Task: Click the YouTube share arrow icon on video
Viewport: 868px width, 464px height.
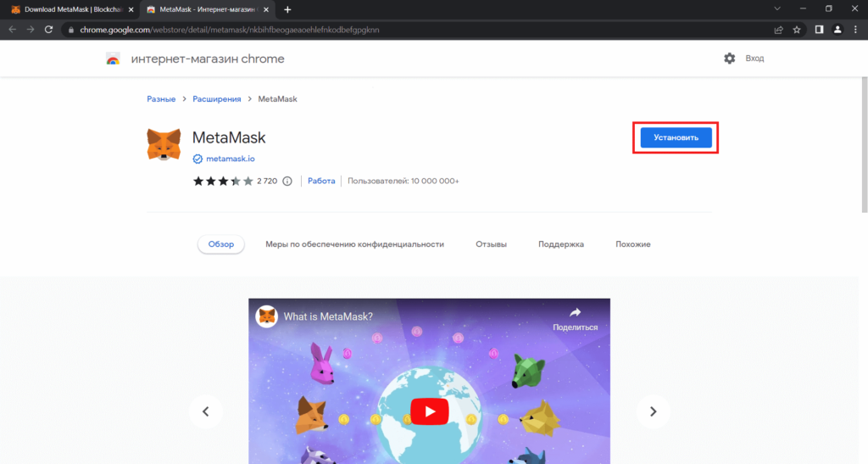Action: point(575,313)
